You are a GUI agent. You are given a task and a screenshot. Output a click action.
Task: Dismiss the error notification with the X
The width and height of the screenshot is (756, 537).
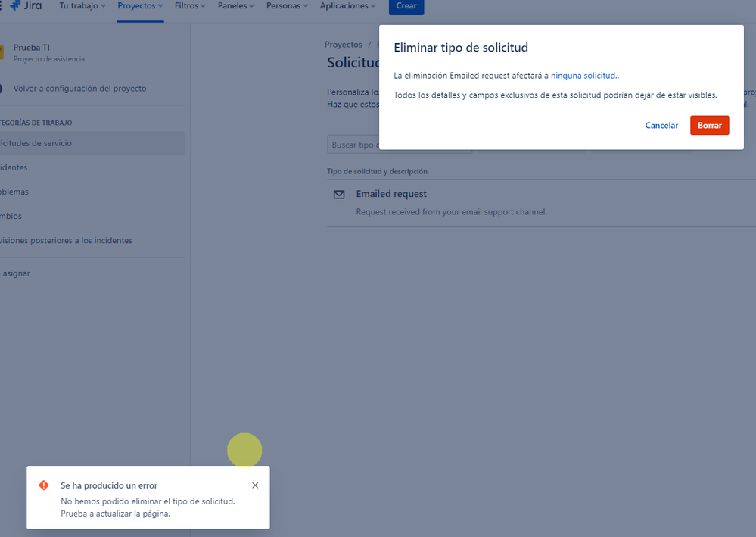tap(255, 485)
